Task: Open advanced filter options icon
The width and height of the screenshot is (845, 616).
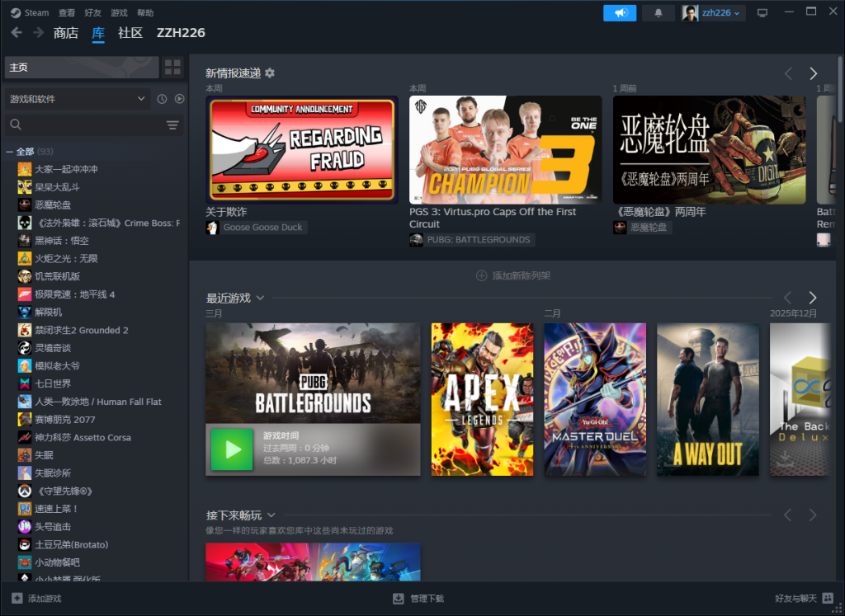Action: click(172, 125)
